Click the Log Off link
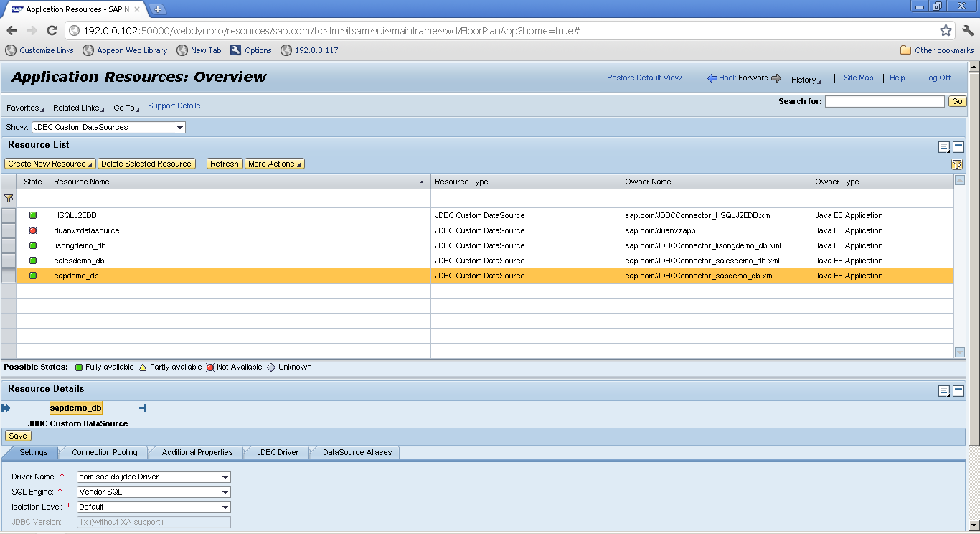 pyautogui.click(x=937, y=78)
